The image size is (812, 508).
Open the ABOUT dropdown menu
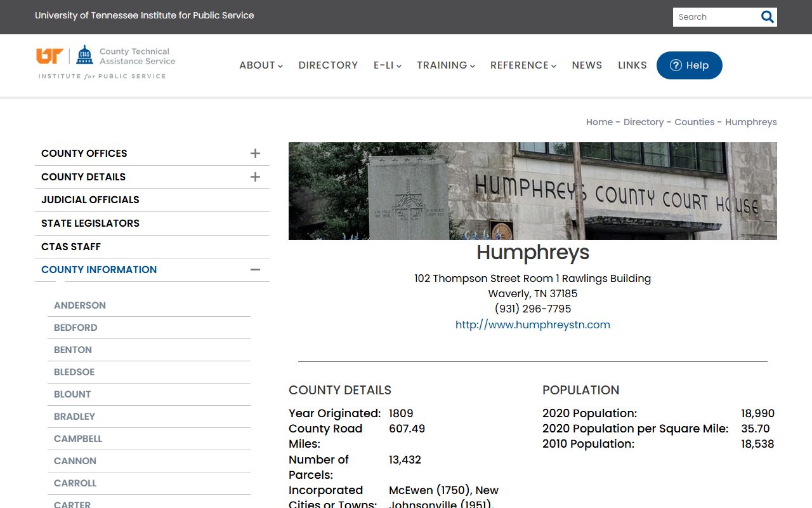coord(261,65)
